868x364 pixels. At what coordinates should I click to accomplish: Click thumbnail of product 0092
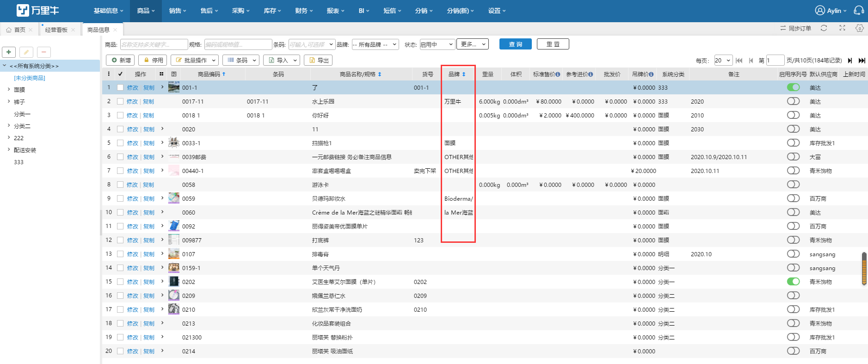[x=174, y=226]
